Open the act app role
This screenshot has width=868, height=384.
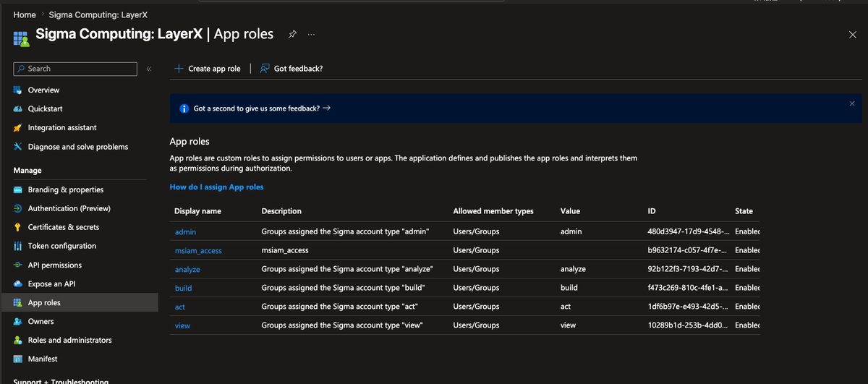[180, 307]
